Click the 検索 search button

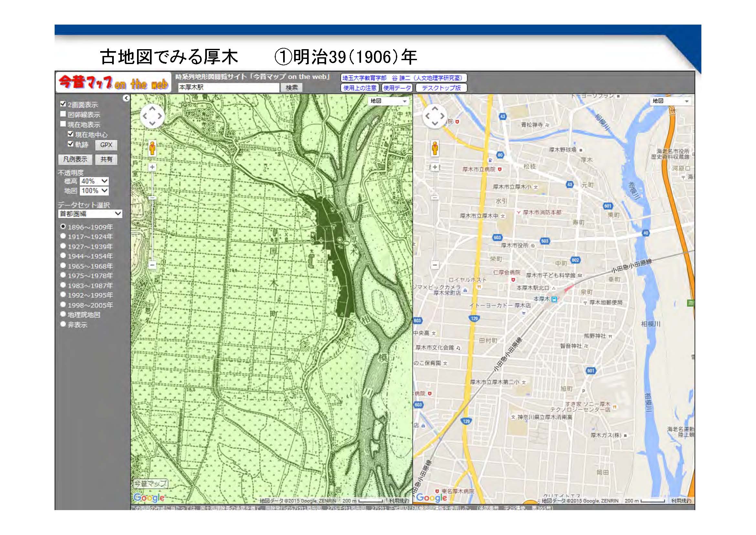click(x=292, y=88)
